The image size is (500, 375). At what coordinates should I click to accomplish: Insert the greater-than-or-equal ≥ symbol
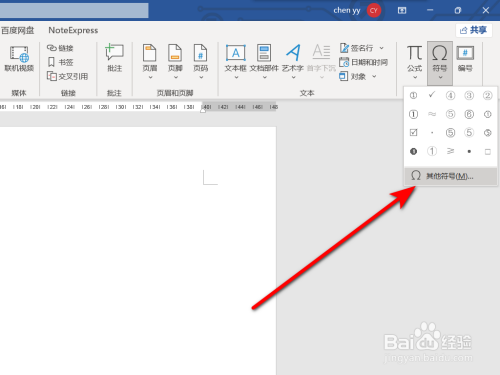click(450, 151)
